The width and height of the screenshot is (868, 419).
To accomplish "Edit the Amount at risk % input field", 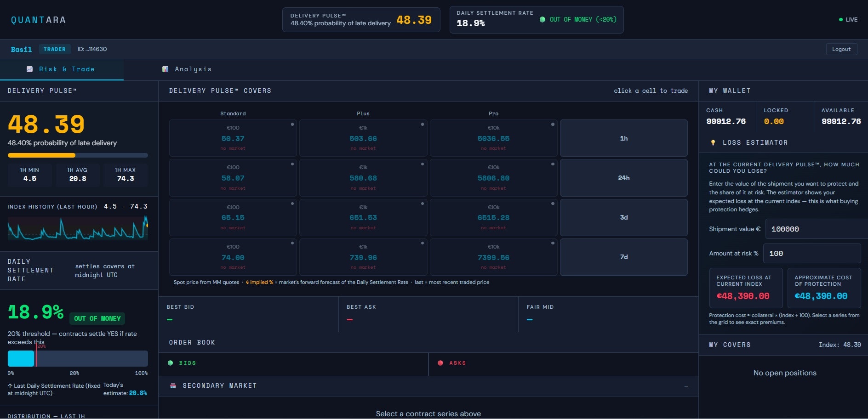I will coord(812,253).
